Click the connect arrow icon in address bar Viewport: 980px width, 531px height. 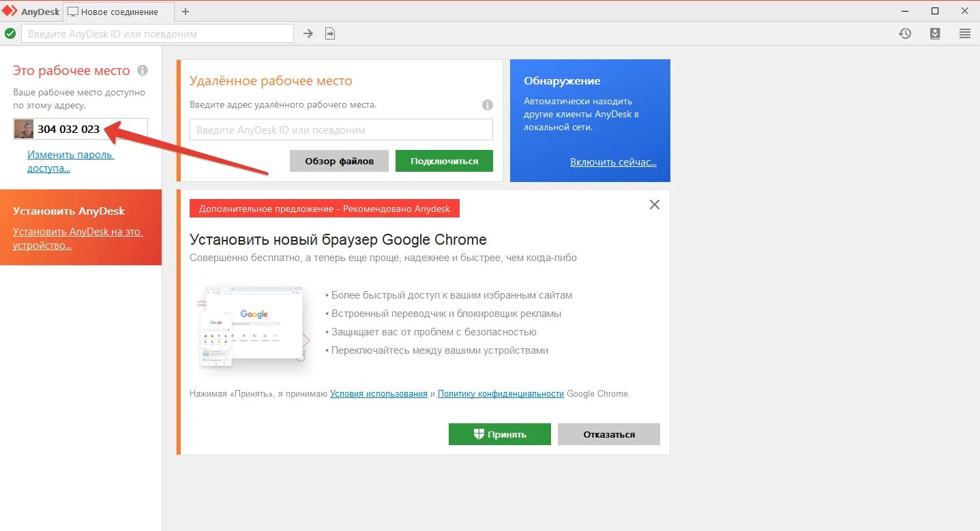[x=308, y=33]
